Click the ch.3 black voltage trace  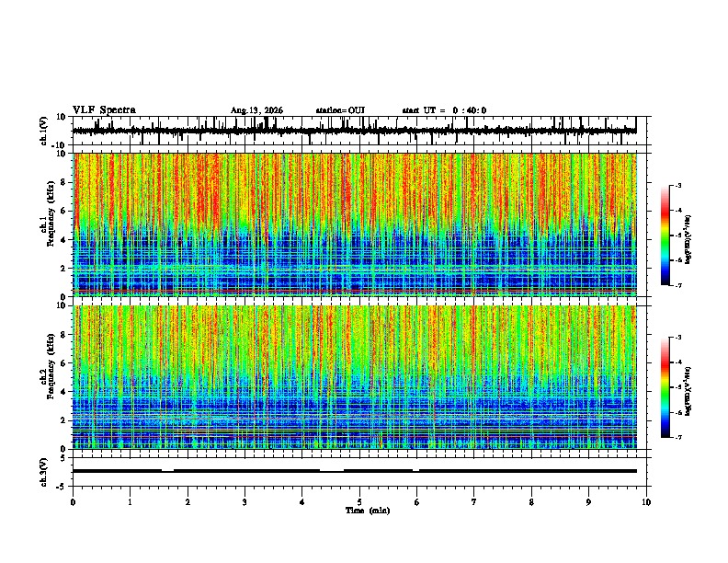click(x=355, y=471)
